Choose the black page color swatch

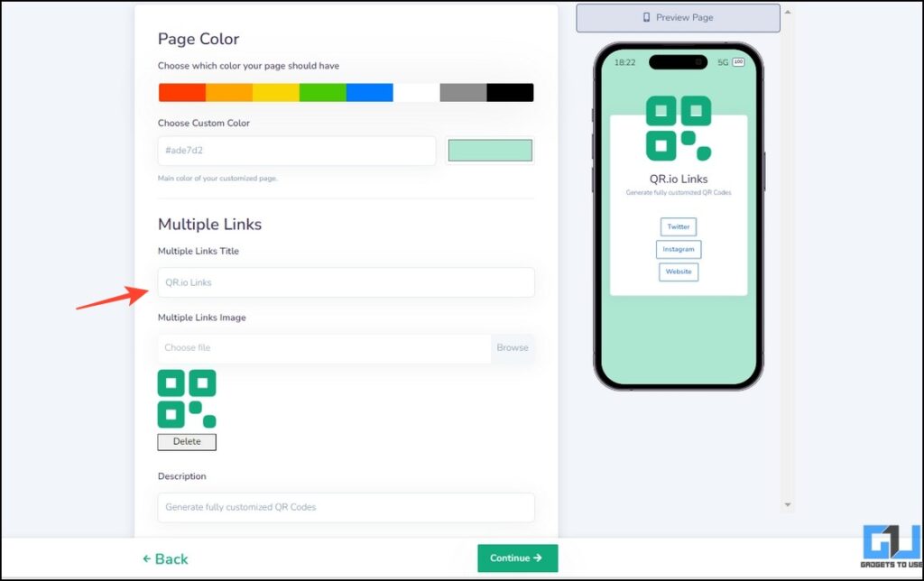[511, 93]
